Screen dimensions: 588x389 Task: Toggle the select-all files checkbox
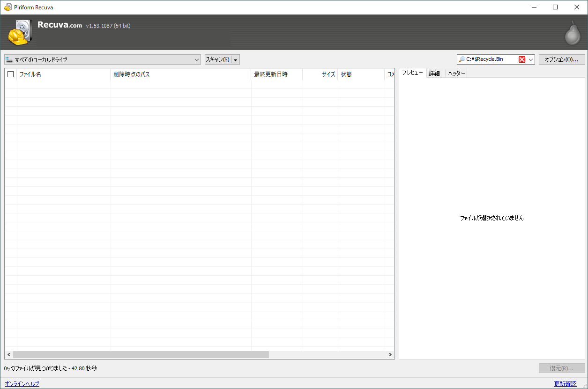[x=11, y=74]
